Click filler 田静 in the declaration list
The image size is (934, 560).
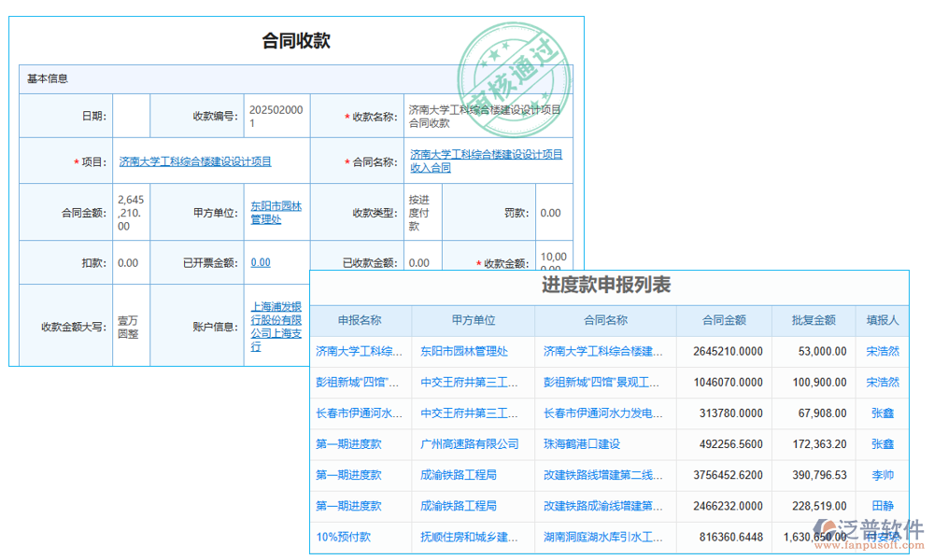tap(882, 506)
